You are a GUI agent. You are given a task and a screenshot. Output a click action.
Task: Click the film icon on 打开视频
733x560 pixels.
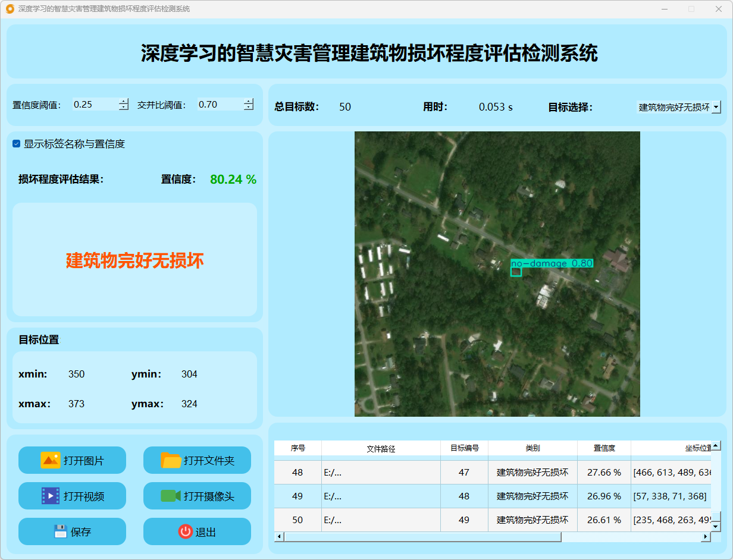click(51, 496)
